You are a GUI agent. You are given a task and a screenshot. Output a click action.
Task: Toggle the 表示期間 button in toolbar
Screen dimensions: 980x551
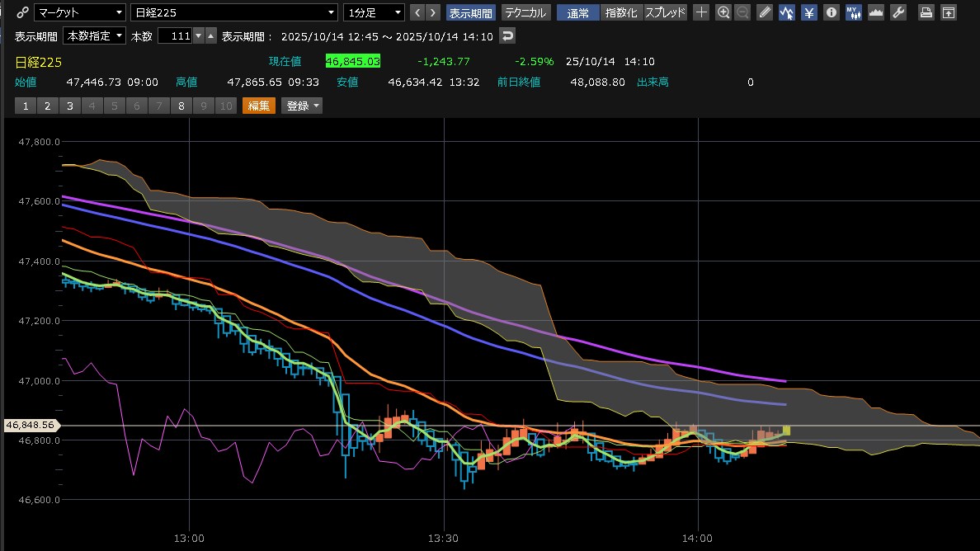pyautogui.click(x=471, y=12)
